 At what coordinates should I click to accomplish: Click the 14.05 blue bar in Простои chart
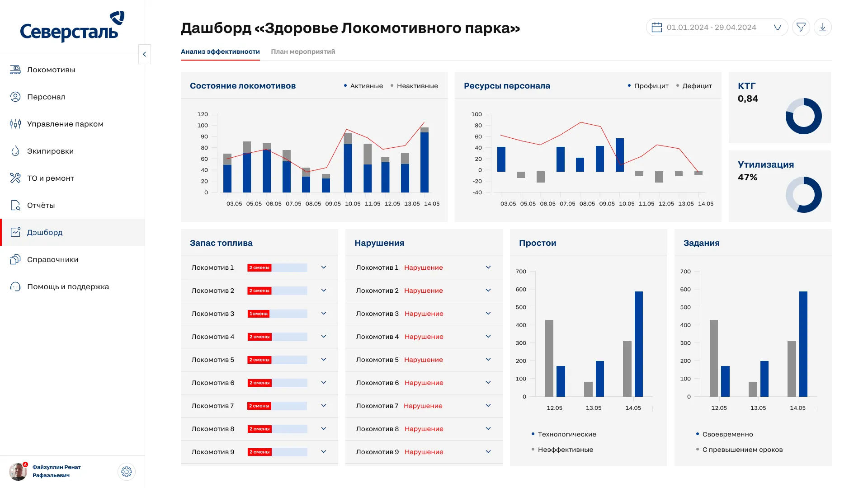(x=639, y=344)
